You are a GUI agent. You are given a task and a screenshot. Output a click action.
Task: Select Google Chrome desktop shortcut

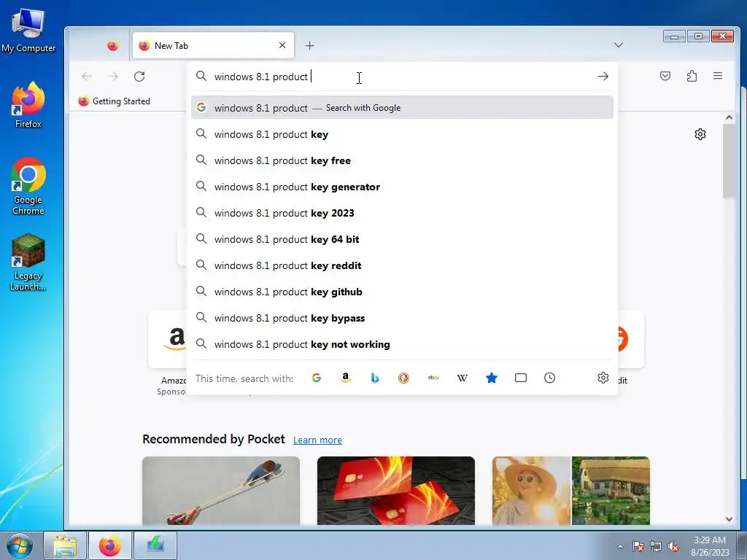(28, 186)
